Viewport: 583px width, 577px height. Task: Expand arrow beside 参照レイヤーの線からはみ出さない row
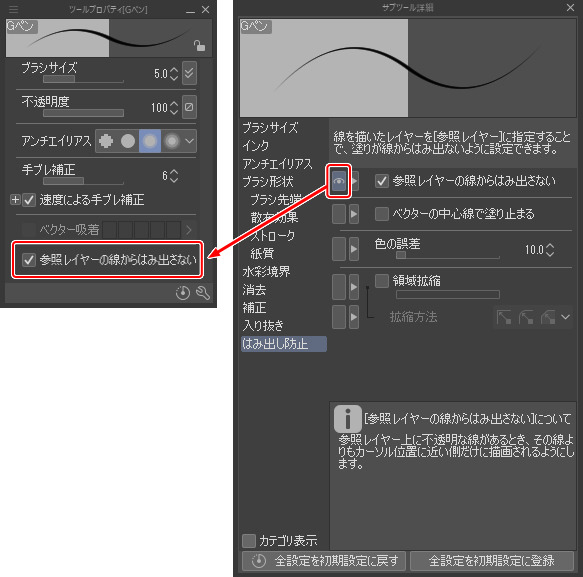[354, 181]
